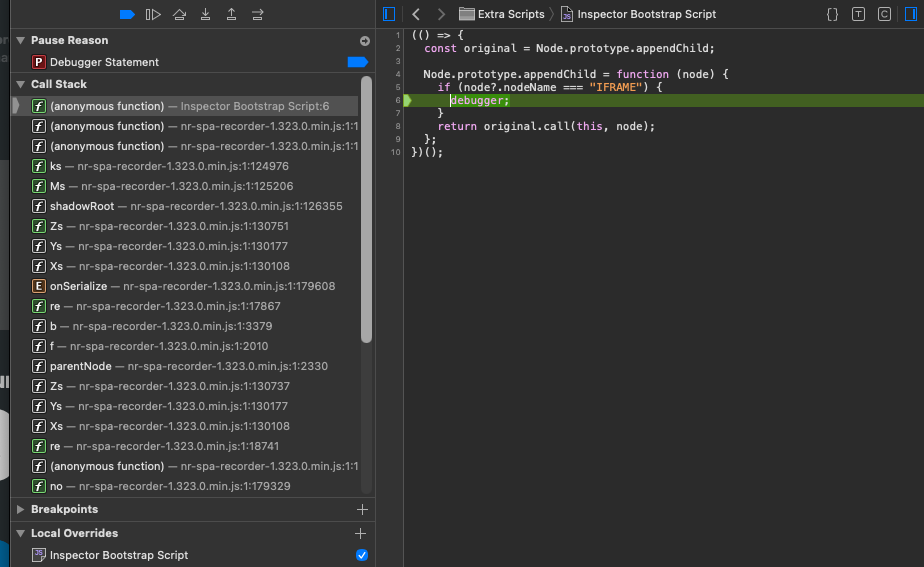The width and height of the screenshot is (924, 567).
Task: Toggle code coverage C icon
Action: pyautogui.click(x=884, y=14)
